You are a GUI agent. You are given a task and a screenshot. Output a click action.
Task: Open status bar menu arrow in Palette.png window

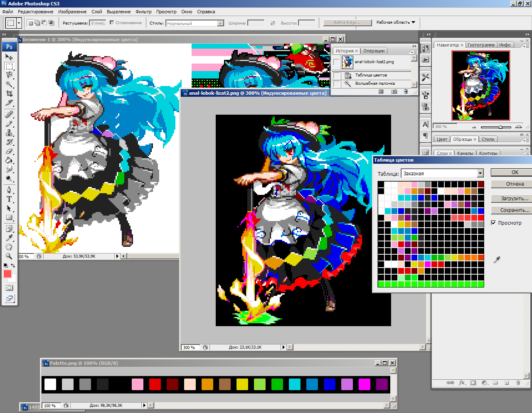[144, 406]
